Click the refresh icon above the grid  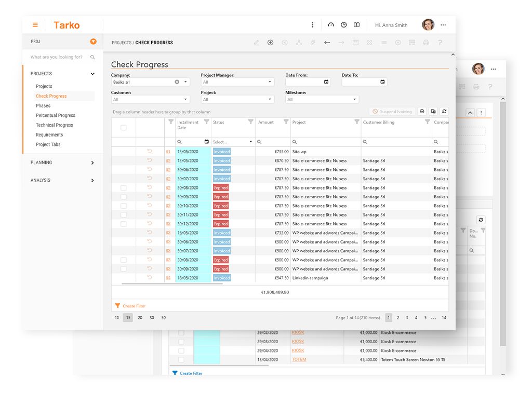tap(444, 111)
